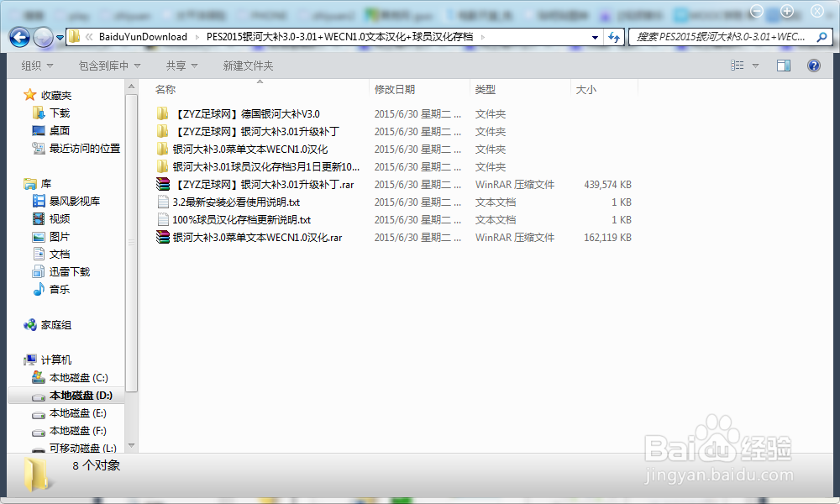The image size is (840, 504).
Task: Select 暴风影视库 library
Action: click(75, 201)
